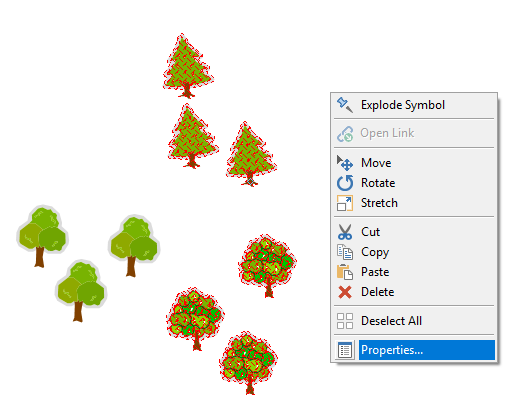
Task: Click the Copy documents icon
Action: pyautogui.click(x=345, y=252)
